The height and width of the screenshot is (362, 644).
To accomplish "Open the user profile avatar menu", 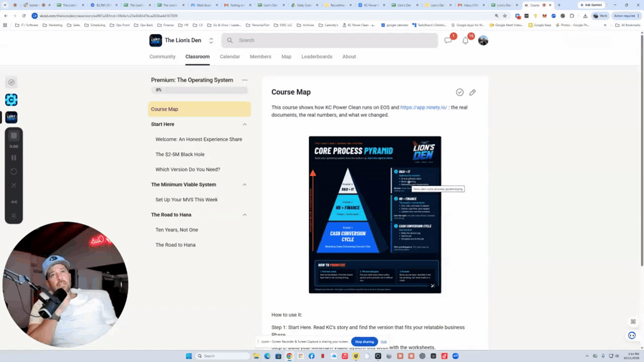I will (483, 40).
